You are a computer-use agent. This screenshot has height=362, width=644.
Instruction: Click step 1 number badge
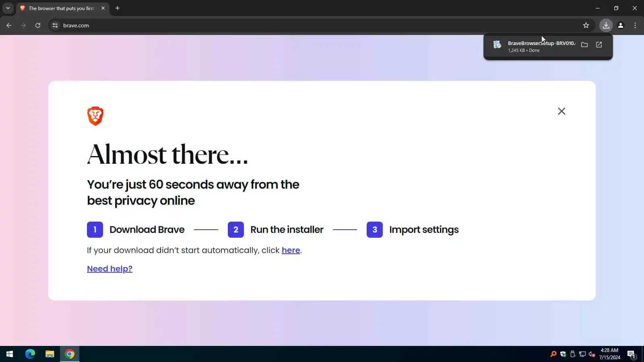[x=95, y=230]
